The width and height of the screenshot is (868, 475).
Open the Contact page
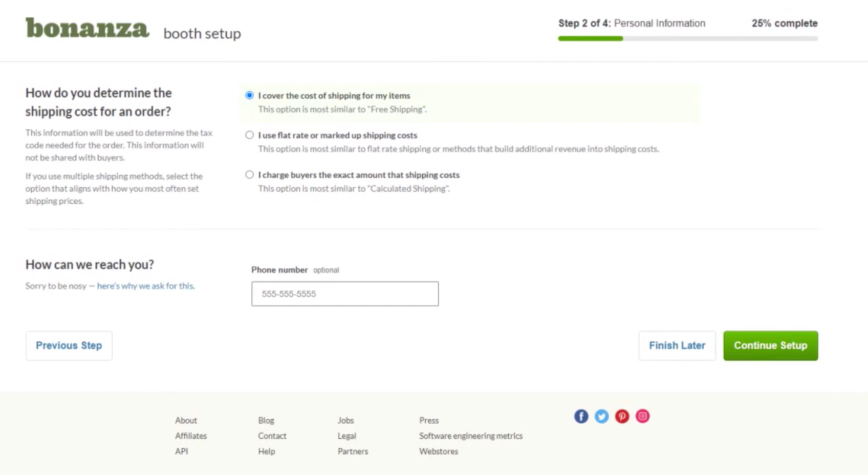272,436
